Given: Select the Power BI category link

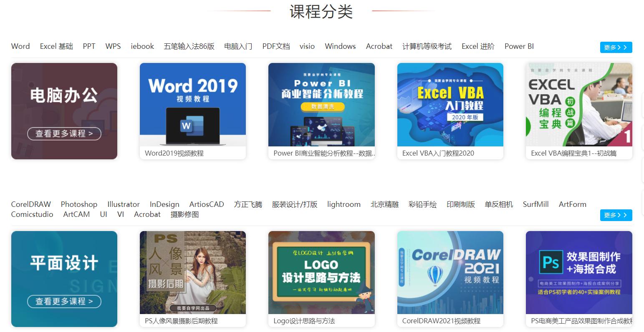Looking at the screenshot, I should tap(519, 46).
